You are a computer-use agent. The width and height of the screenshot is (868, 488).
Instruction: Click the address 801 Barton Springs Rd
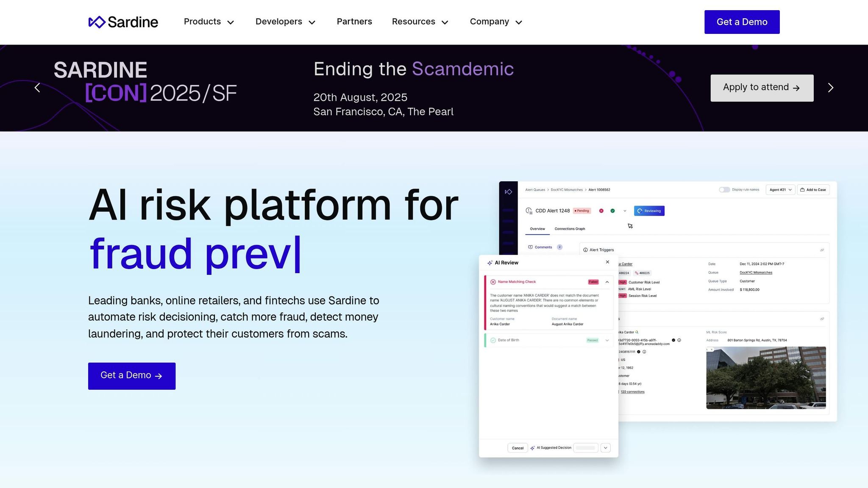tap(757, 340)
